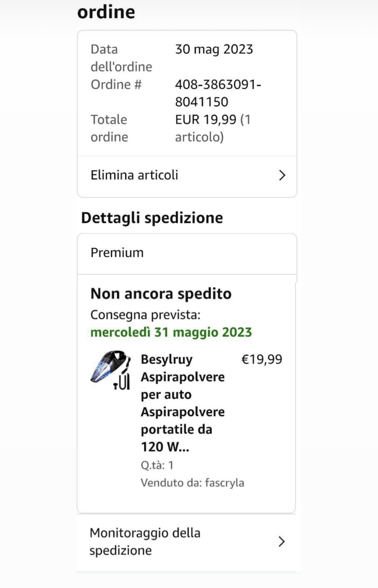Click the €19,99 item price
Screen dimensions: 378x588
pyautogui.click(x=262, y=359)
